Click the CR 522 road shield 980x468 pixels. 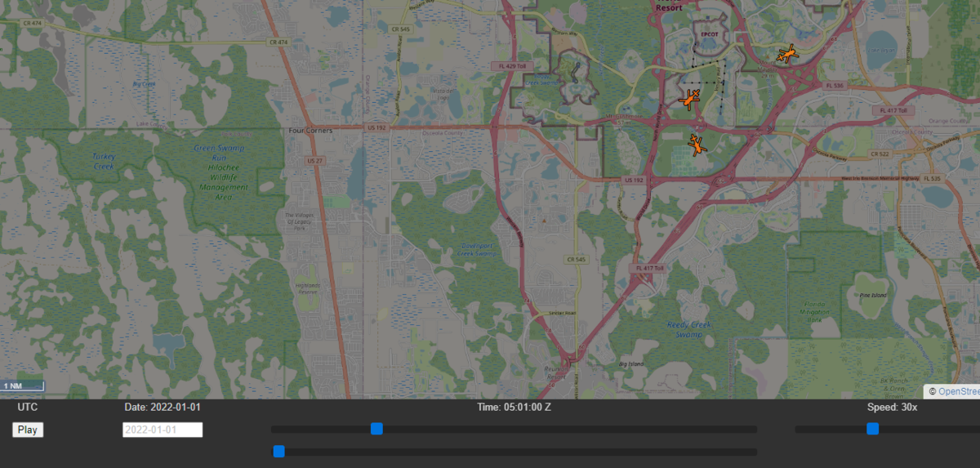[x=880, y=154]
